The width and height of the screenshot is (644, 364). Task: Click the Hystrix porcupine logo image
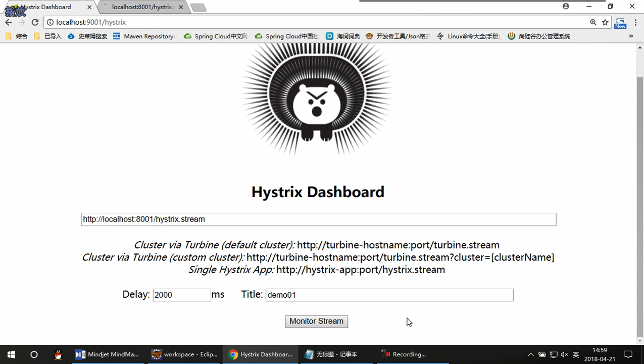click(317, 99)
